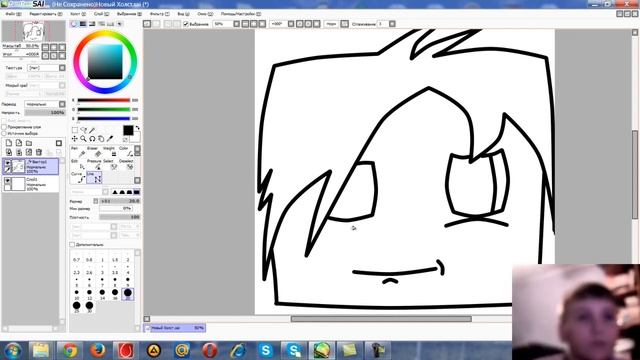Activate the Zoom magnifier tool
The height and width of the screenshot is (360, 640).
click(83, 139)
